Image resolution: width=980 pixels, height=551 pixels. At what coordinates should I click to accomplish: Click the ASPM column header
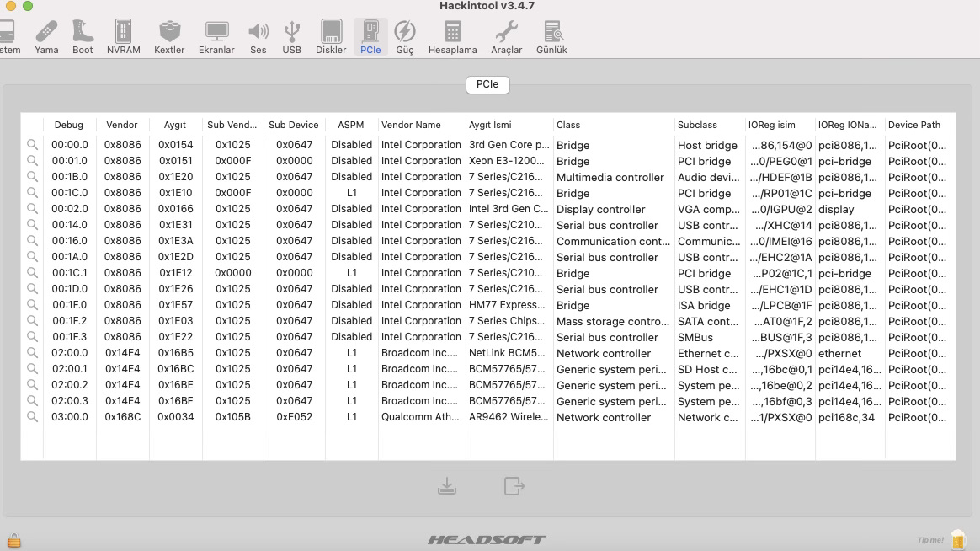pos(350,125)
